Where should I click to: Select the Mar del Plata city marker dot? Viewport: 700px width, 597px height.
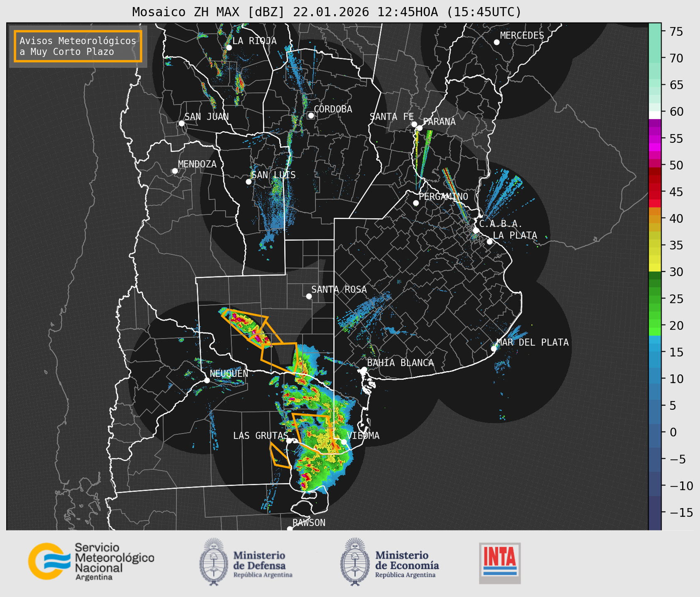tap(494, 349)
